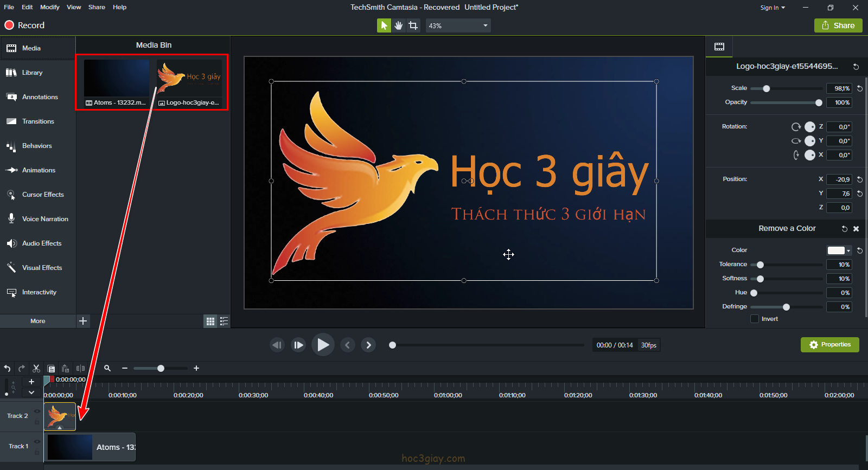Open the Modify menu
The height and width of the screenshot is (470, 868).
coord(50,7)
